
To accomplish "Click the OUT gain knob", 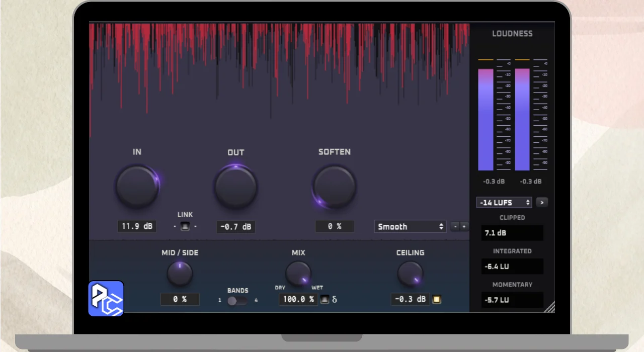I will [235, 187].
